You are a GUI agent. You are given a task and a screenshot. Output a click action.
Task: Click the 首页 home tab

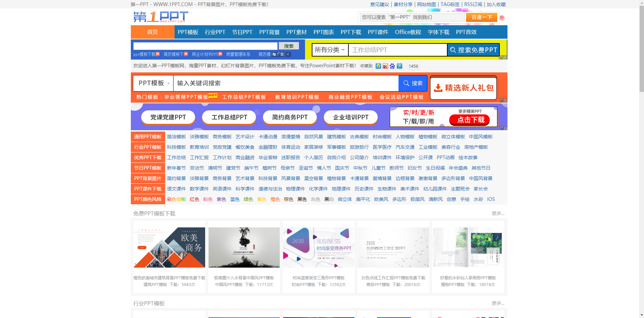[x=152, y=32]
